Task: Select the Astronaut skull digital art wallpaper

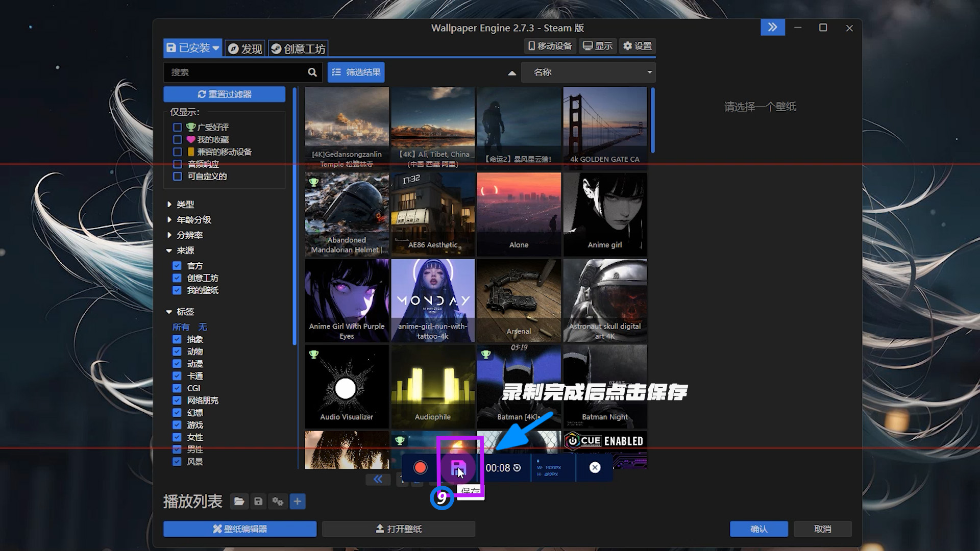Action: [605, 300]
